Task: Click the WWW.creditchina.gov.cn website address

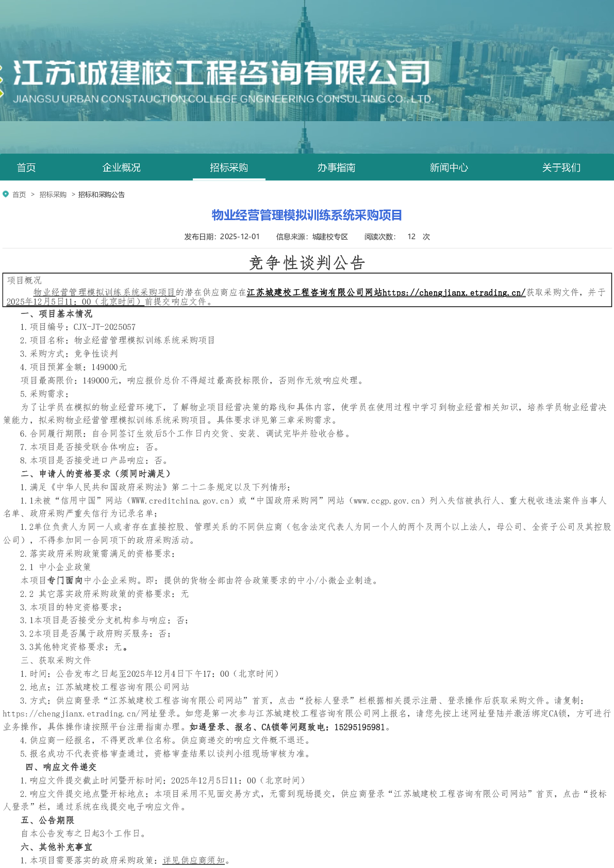Action: click(180, 500)
